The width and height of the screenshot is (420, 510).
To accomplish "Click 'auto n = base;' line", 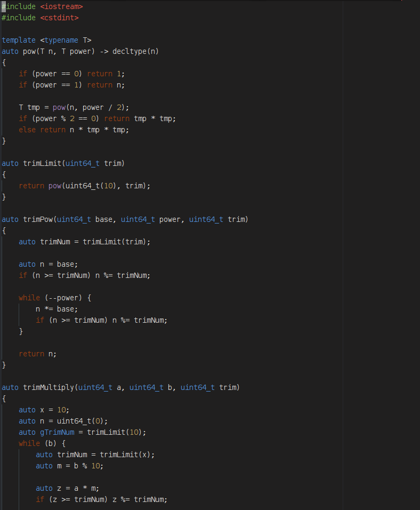I will click(49, 264).
